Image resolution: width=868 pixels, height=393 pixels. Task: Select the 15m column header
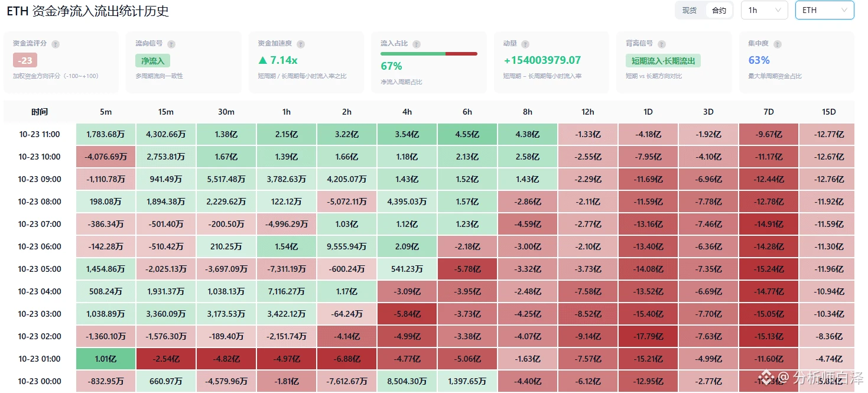pyautogui.click(x=166, y=112)
